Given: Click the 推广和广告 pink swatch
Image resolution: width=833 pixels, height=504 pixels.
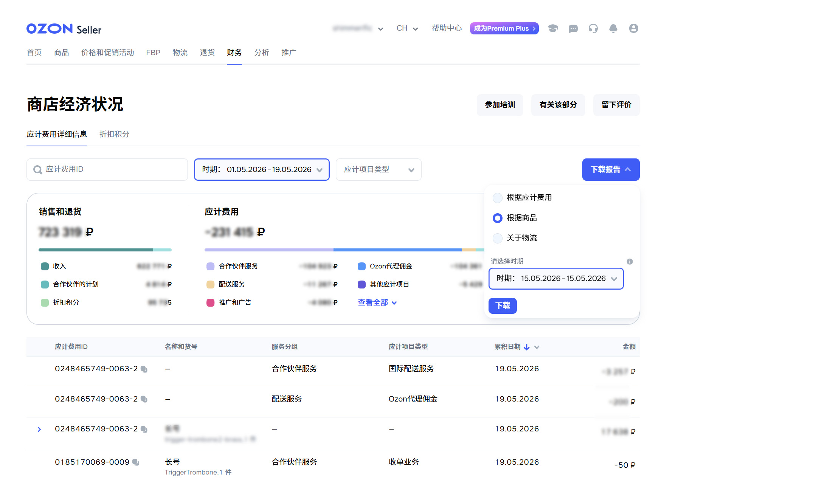Looking at the screenshot, I should [211, 302].
